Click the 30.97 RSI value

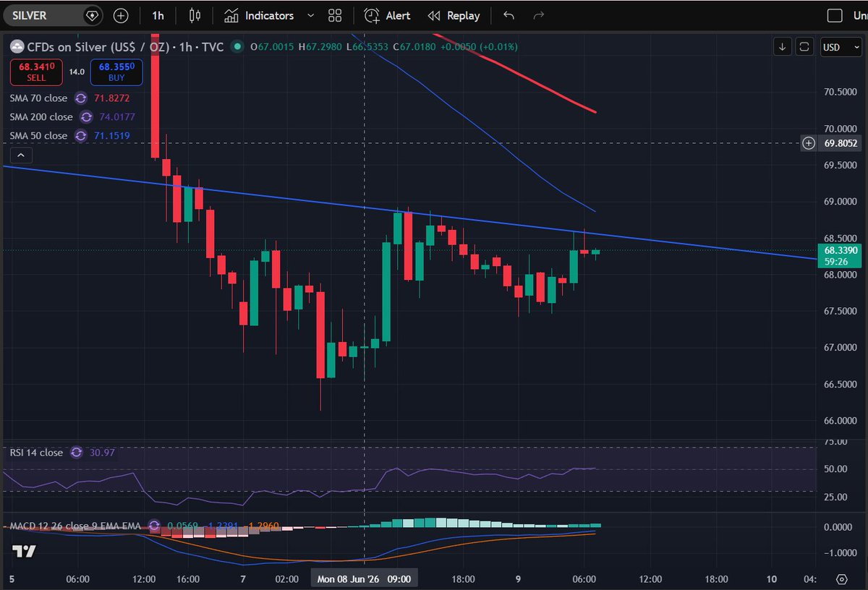(101, 453)
